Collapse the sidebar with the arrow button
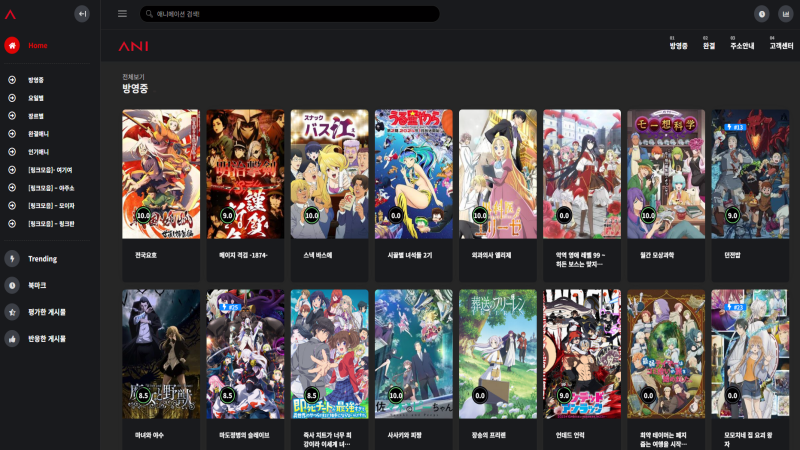This screenshot has height=450, width=800. pyautogui.click(x=82, y=14)
